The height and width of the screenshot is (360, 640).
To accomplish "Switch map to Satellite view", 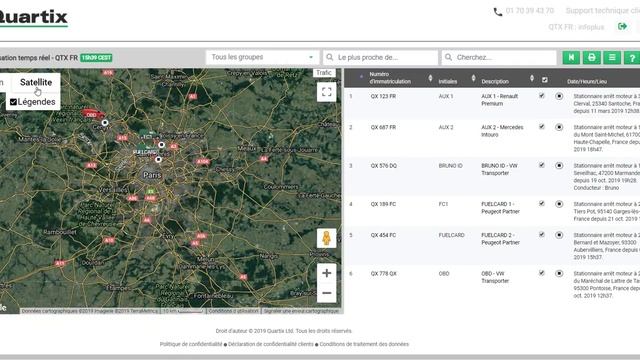I will [36, 82].
